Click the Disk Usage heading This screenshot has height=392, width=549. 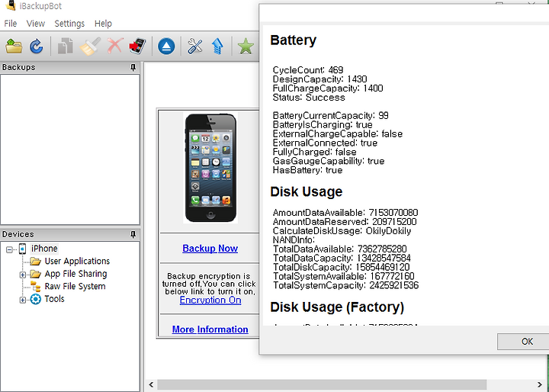tap(307, 191)
